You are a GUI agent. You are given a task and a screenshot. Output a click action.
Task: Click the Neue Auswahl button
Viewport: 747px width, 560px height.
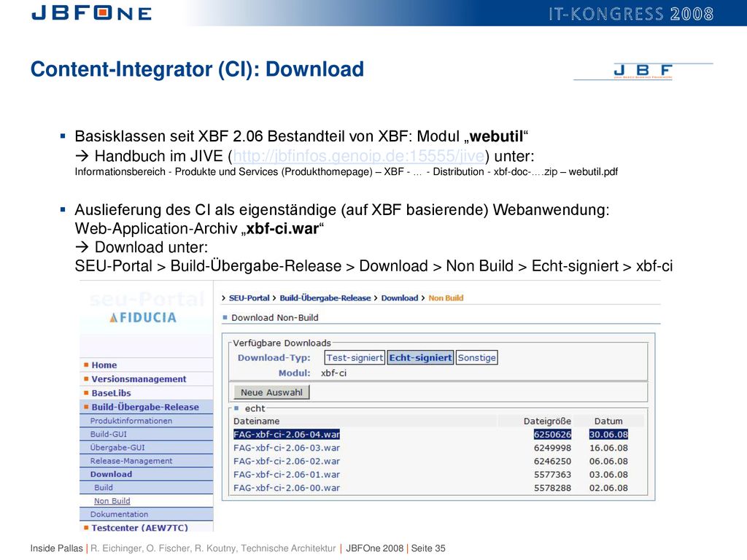271,392
